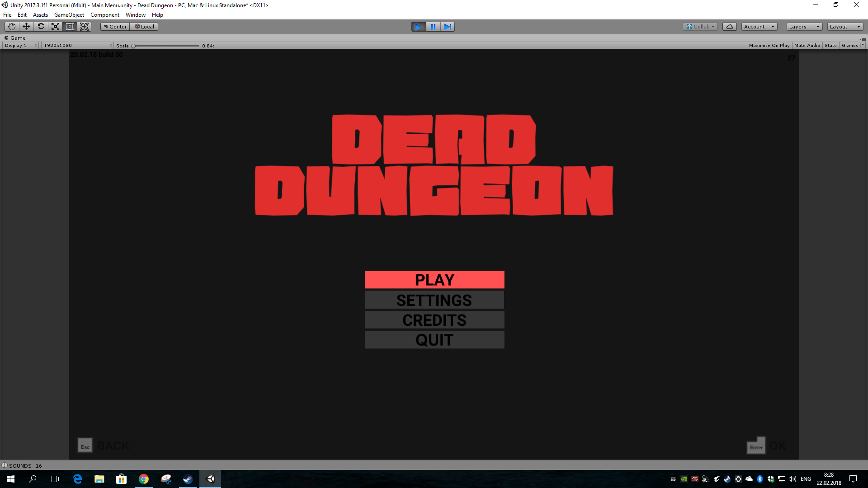Open the OneDrive tray icon
Image resolution: width=868 pixels, height=488 pixels.
pyautogui.click(x=749, y=479)
